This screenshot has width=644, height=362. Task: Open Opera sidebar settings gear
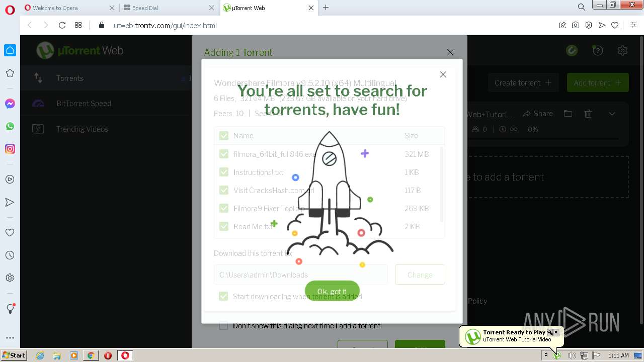point(10,278)
